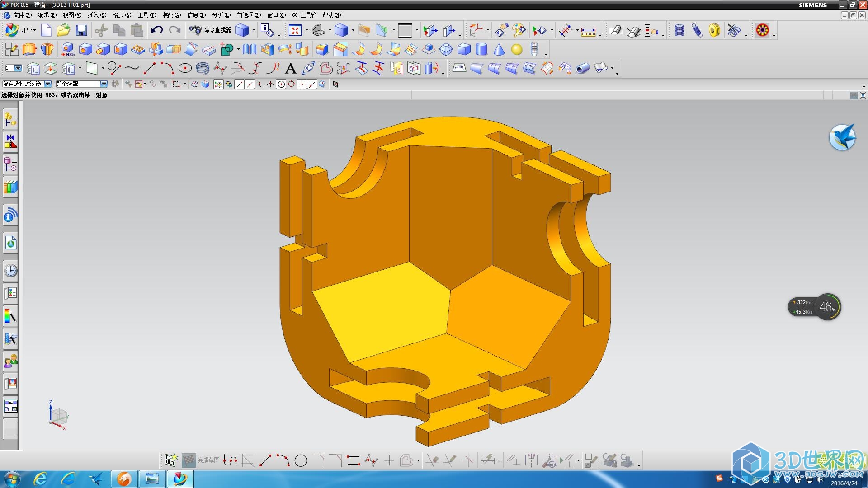
Task: Click the yellow disc spring icon
Action: [714, 30]
